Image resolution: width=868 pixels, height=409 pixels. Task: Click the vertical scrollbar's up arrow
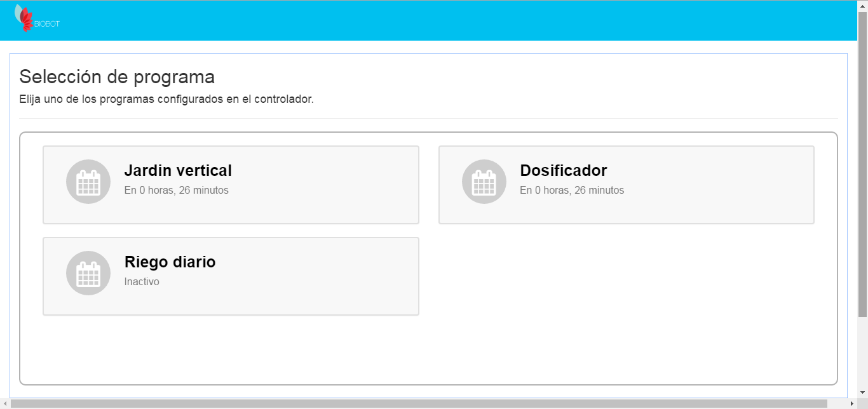point(862,5)
